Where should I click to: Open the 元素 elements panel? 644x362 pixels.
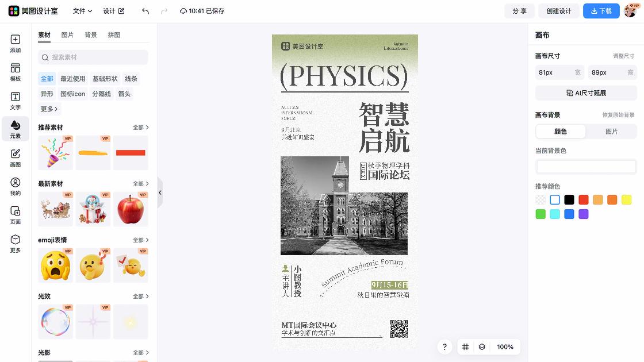(x=15, y=129)
